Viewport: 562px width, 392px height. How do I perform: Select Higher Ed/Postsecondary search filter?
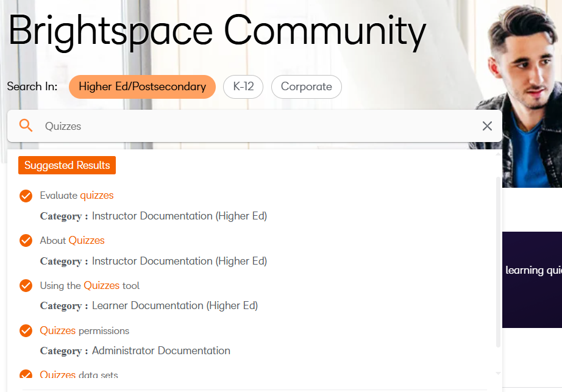tap(142, 87)
